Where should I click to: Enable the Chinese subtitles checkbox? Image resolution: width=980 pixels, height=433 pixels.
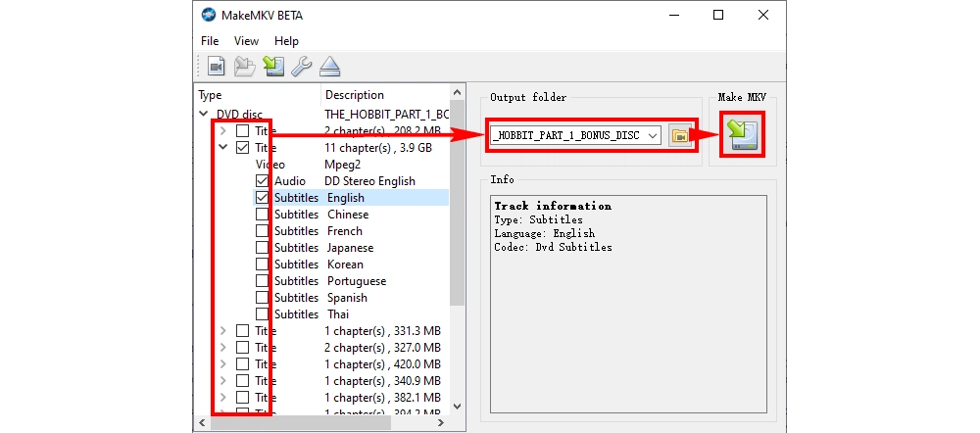click(x=263, y=215)
